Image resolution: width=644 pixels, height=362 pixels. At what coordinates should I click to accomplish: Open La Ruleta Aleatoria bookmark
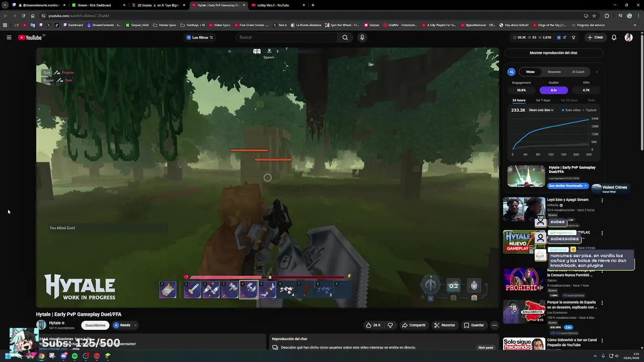coord(306,25)
